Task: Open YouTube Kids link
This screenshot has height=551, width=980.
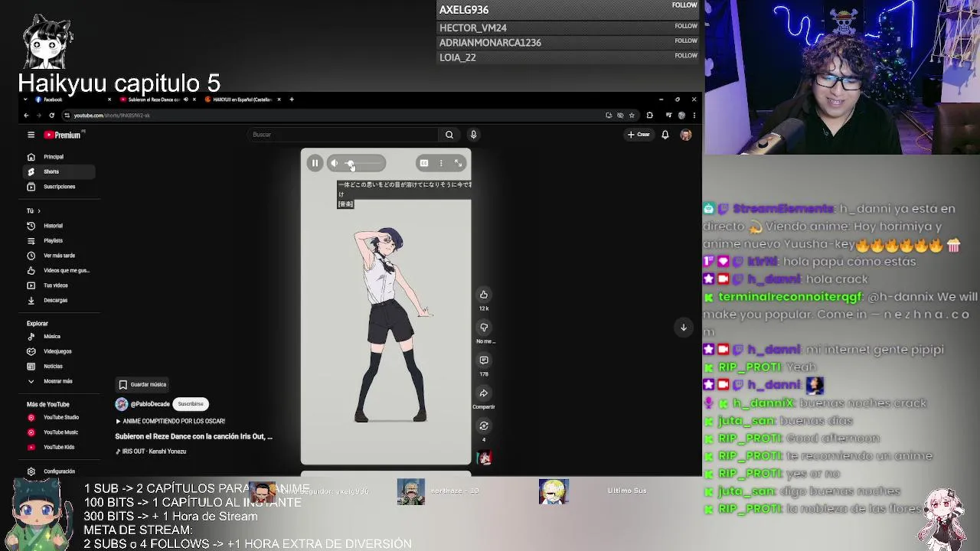Action: click(60, 447)
